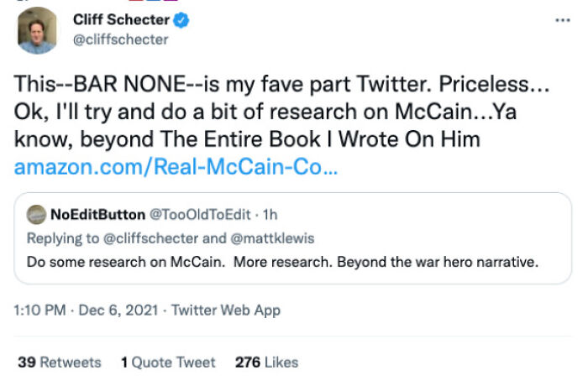The width and height of the screenshot is (588, 386).
Task: Open the quoted tweet's 1h timestamp
Action: coord(270,215)
